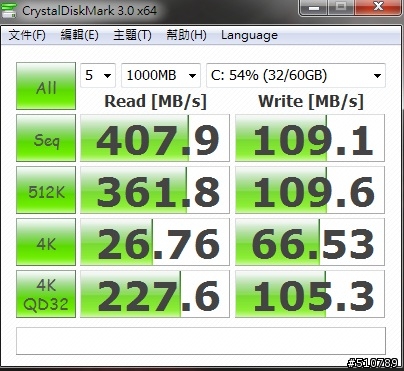Open the Language menu
Screen dimensions: 404x371
tap(249, 35)
